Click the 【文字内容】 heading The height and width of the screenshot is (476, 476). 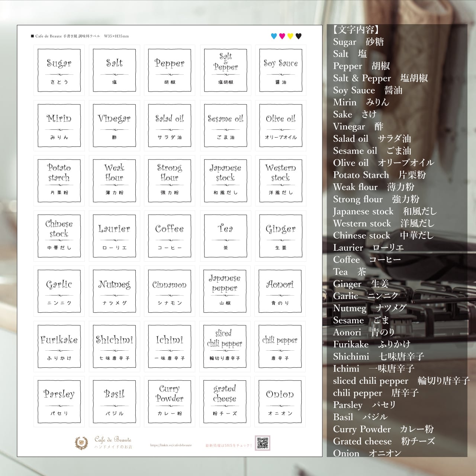pos(356,30)
